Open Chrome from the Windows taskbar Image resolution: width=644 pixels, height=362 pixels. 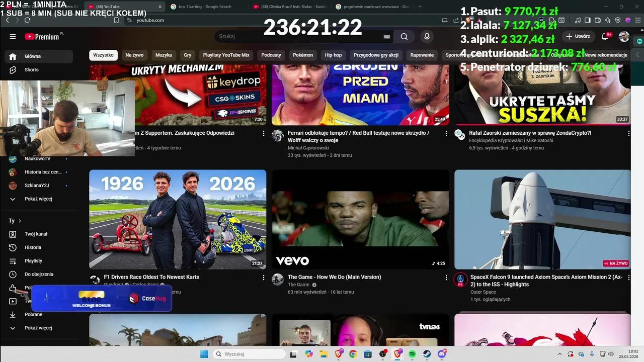pyautogui.click(x=353, y=354)
